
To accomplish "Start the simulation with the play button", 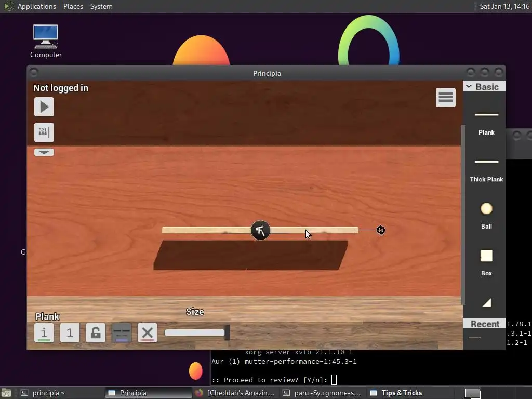I will [44, 107].
